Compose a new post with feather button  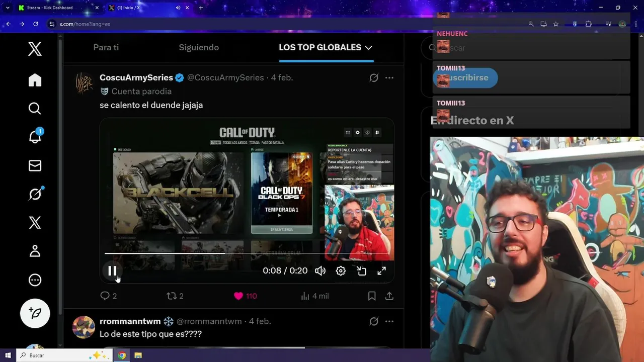pos(35,313)
